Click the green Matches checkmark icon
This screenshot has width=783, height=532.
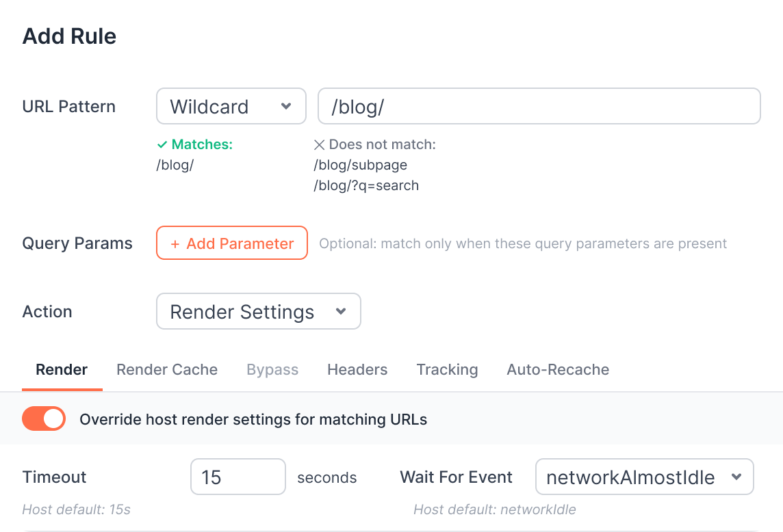pyautogui.click(x=162, y=145)
